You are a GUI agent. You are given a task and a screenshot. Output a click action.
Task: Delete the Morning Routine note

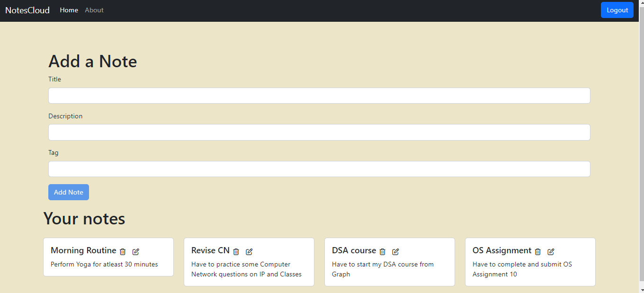123,252
